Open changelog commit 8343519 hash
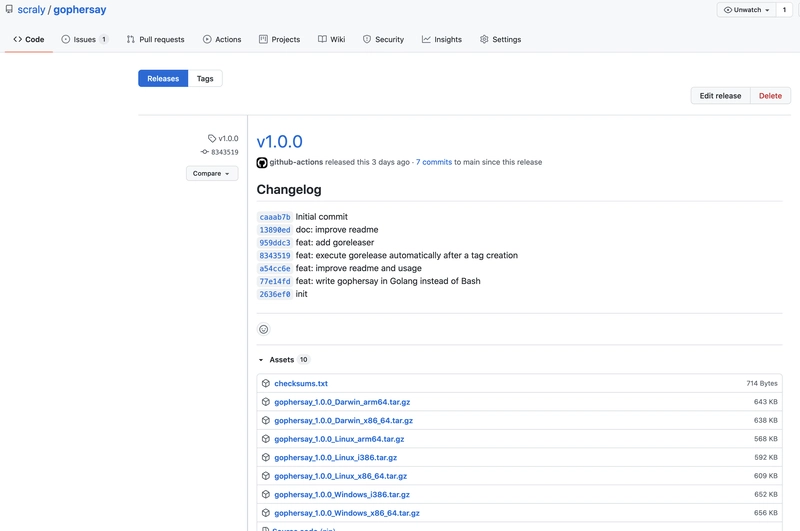Image resolution: width=800 pixels, height=531 pixels. pyautogui.click(x=274, y=255)
